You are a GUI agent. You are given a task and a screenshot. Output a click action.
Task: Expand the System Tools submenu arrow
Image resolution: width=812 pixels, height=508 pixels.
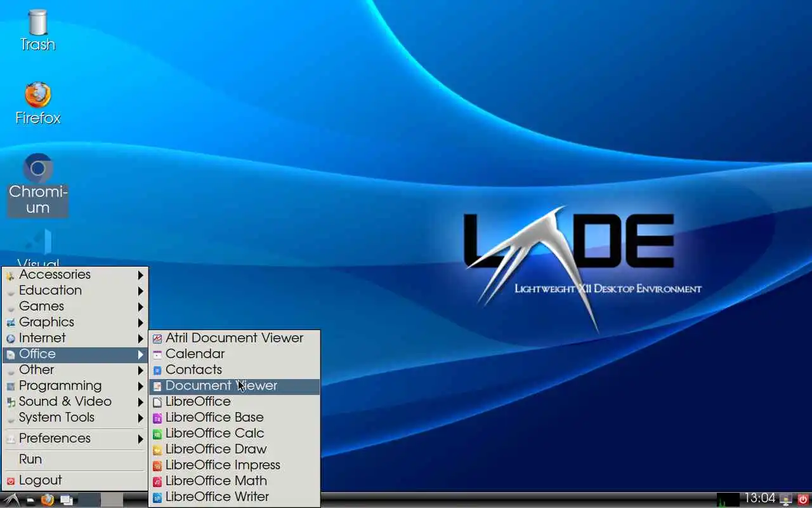click(x=141, y=418)
